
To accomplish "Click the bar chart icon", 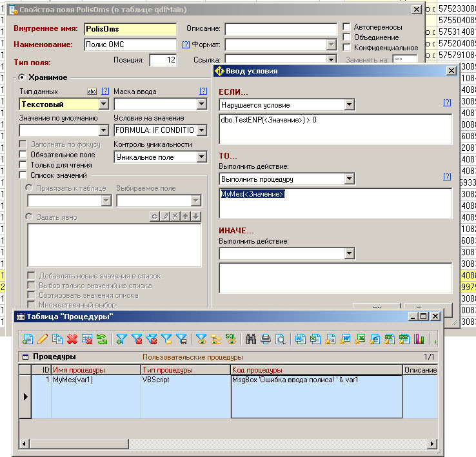I will tap(419, 338).
